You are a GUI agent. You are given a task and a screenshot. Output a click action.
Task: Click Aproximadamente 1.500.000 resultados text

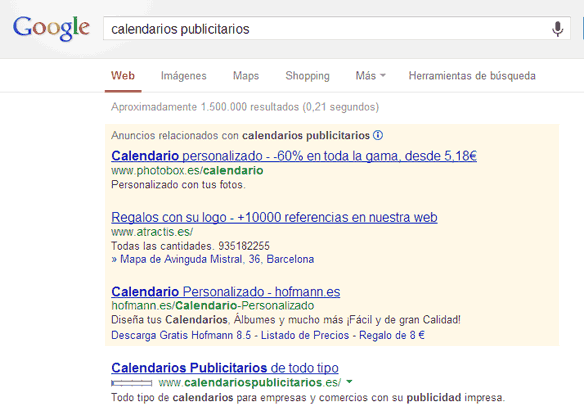(245, 107)
